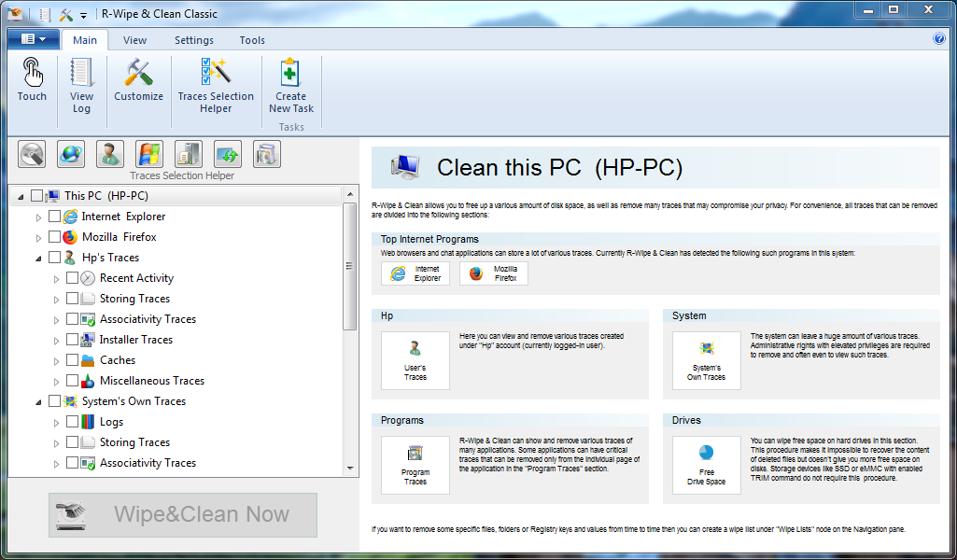Screen dimensions: 957x560
Task: Click the Windows flag helper icon
Action: 149,154
